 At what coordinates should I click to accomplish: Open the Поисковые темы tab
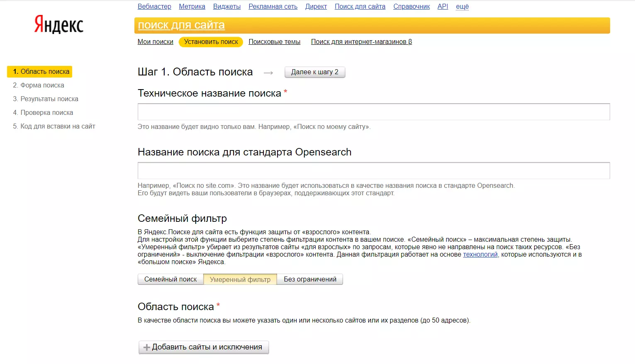coord(275,42)
